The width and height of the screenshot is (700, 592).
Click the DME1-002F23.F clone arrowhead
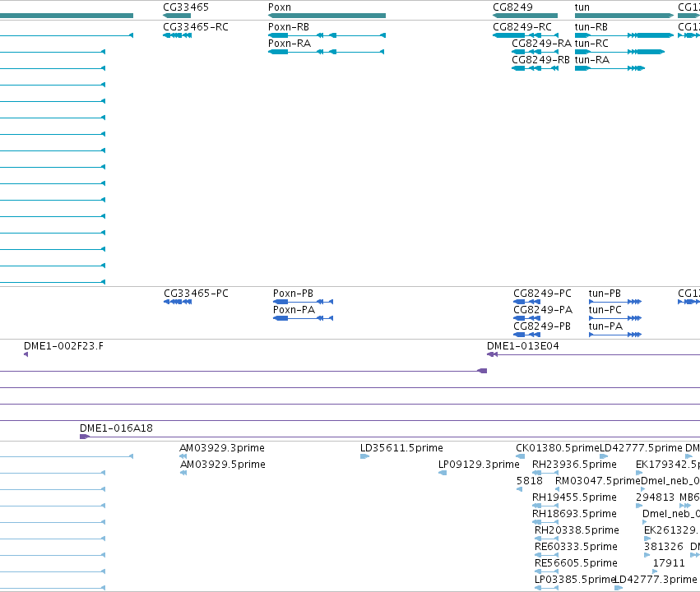coord(25,354)
